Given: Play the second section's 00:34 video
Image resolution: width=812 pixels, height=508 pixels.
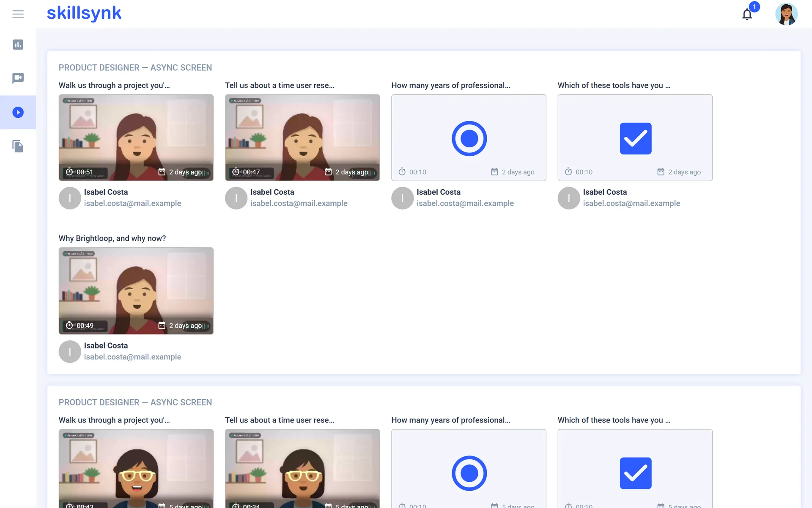Looking at the screenshot, I should tap(302, 469).
